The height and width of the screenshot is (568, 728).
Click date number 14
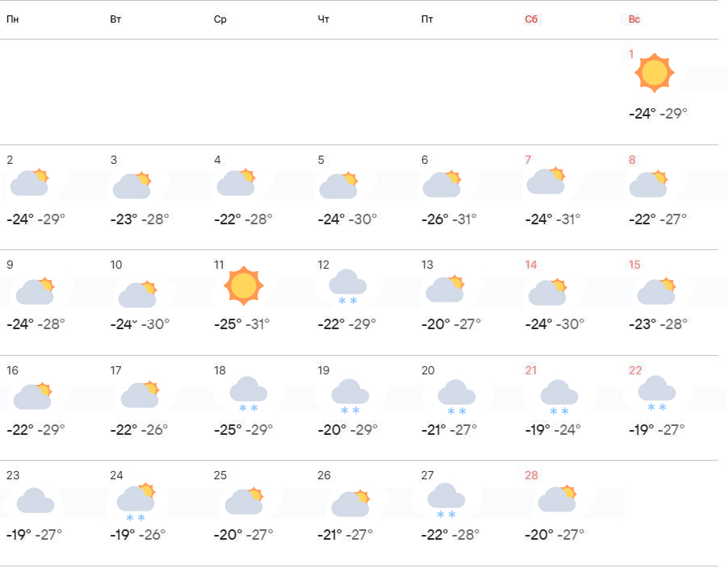click(531, 265)
